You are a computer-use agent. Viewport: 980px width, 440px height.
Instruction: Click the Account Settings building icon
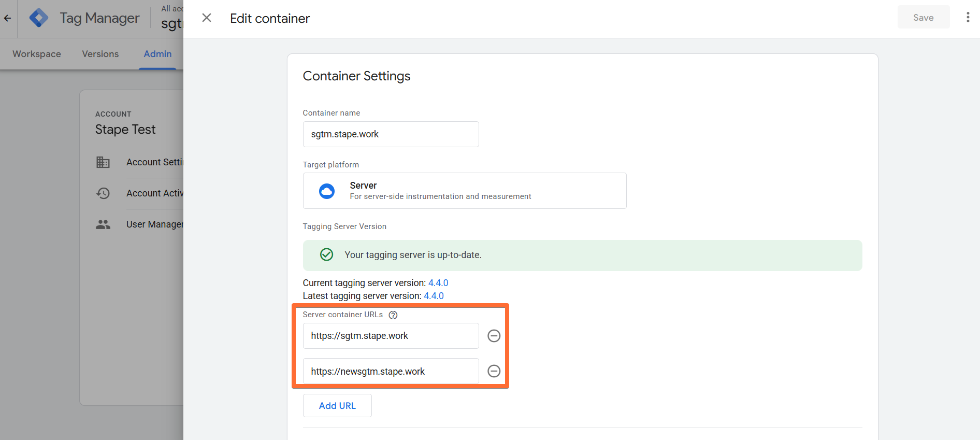point(103,162)
